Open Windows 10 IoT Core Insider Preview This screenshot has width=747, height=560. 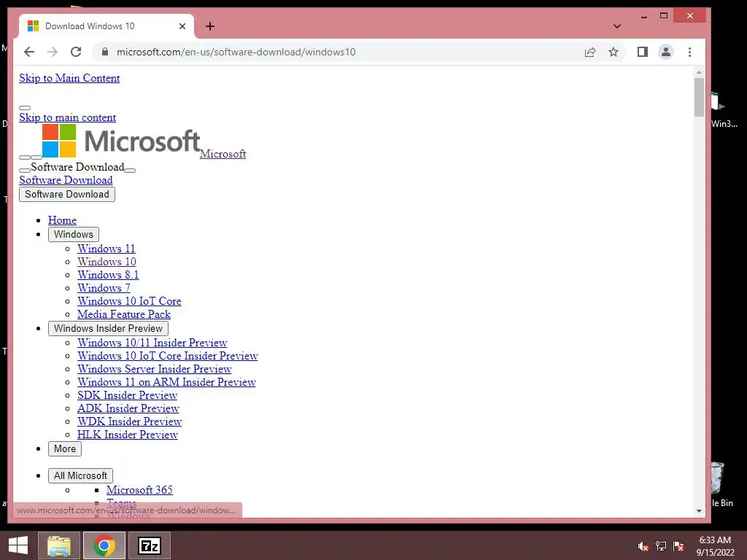pyautogui.click(x=168, y=356)
